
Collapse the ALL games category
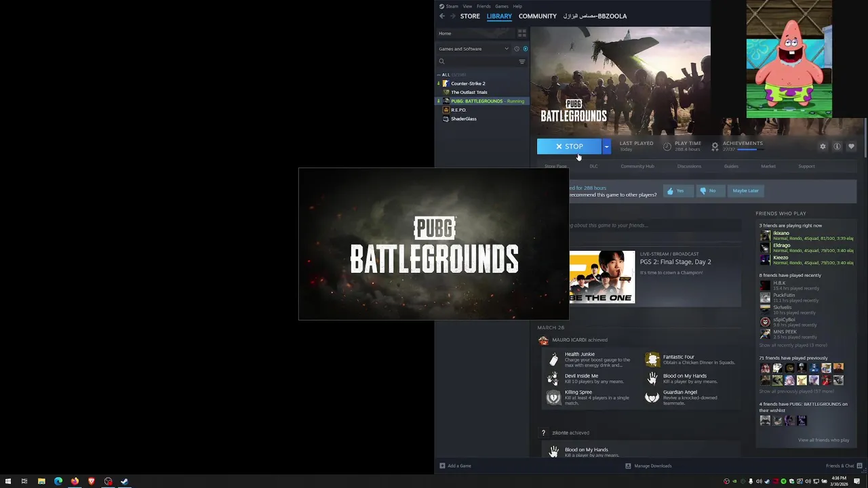tap(439, 75)
